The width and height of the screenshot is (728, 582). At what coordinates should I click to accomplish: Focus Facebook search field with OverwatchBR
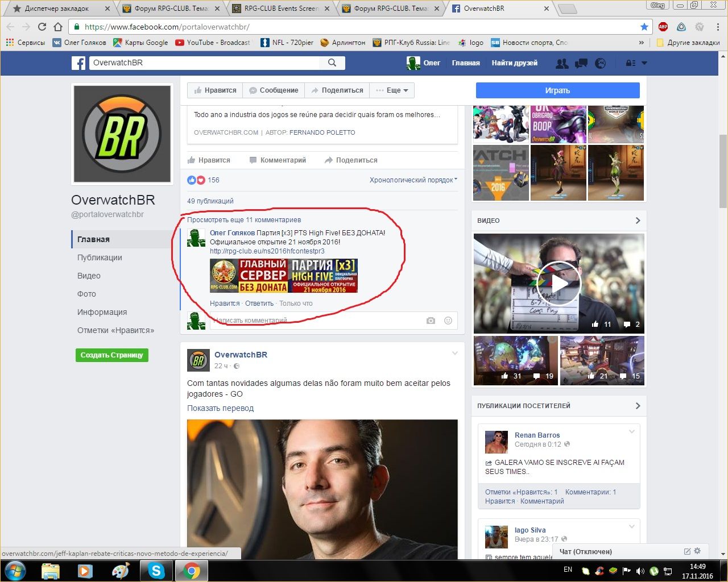(205, 63)
